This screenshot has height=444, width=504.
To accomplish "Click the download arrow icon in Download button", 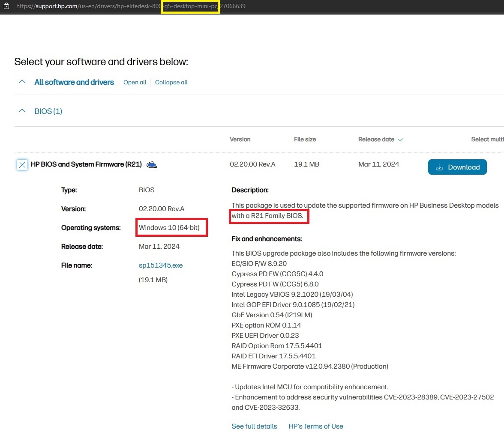I will tap(439, 167).
